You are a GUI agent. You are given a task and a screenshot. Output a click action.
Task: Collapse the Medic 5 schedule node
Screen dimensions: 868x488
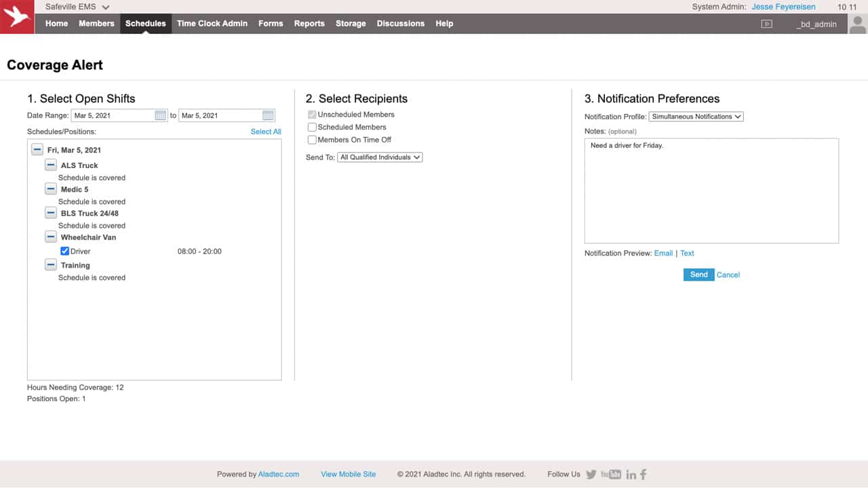coord(51,188)
